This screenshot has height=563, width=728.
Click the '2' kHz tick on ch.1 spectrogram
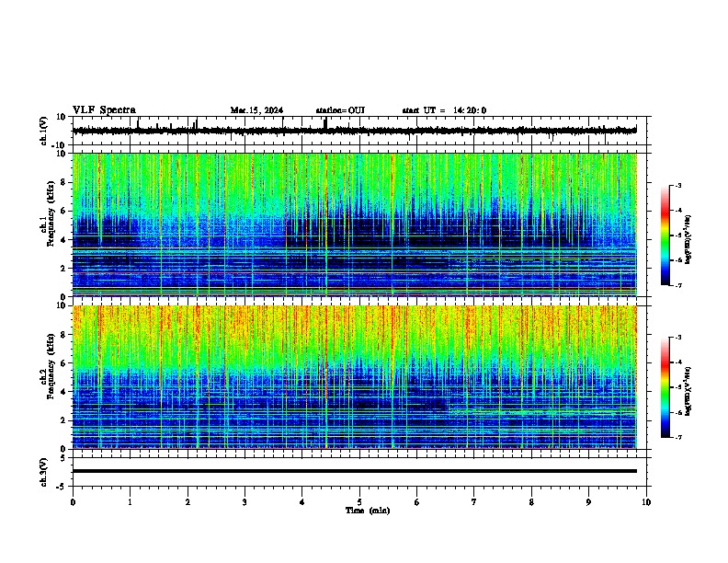(x=64, y=269)
